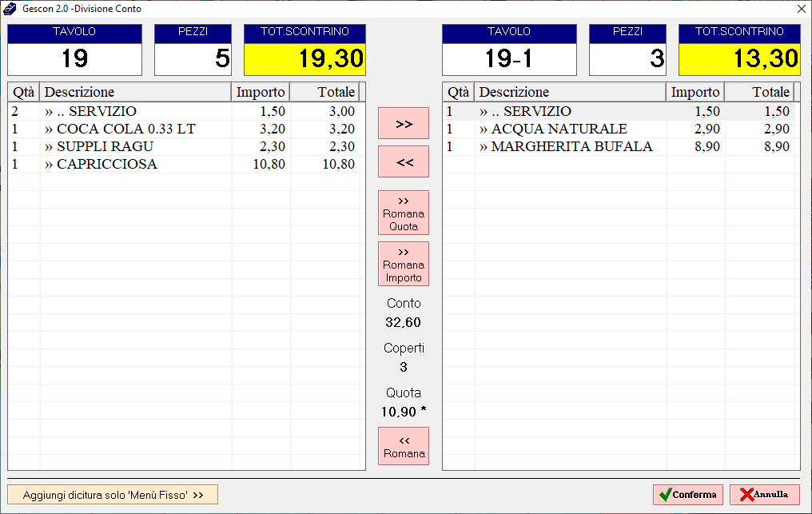Click the move right '>>' arrow button
The width and height of the screenshot is (812, 514).
pyautogui.click(x=404, y=123)
